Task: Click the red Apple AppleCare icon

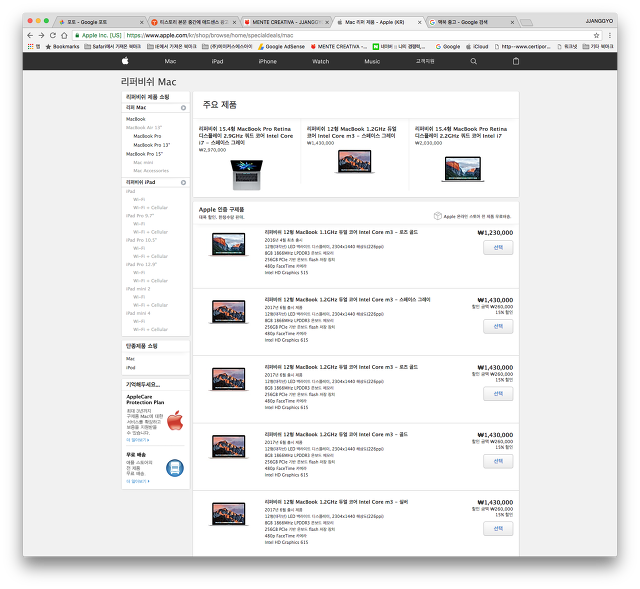Action: tap(175, 420)
